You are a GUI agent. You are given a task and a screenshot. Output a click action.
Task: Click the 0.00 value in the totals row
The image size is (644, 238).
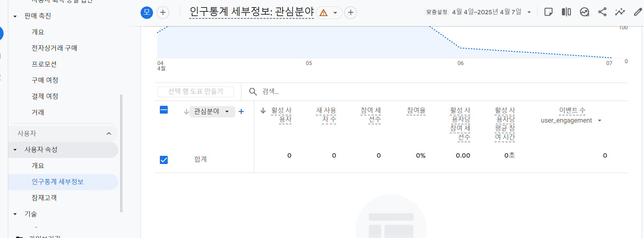point(463,155)
